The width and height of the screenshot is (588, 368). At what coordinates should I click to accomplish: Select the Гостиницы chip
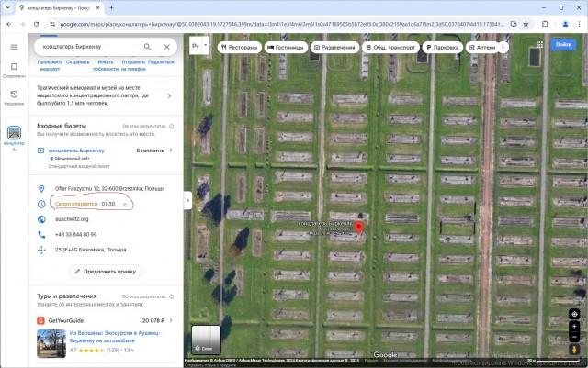[x=286, y=47]
